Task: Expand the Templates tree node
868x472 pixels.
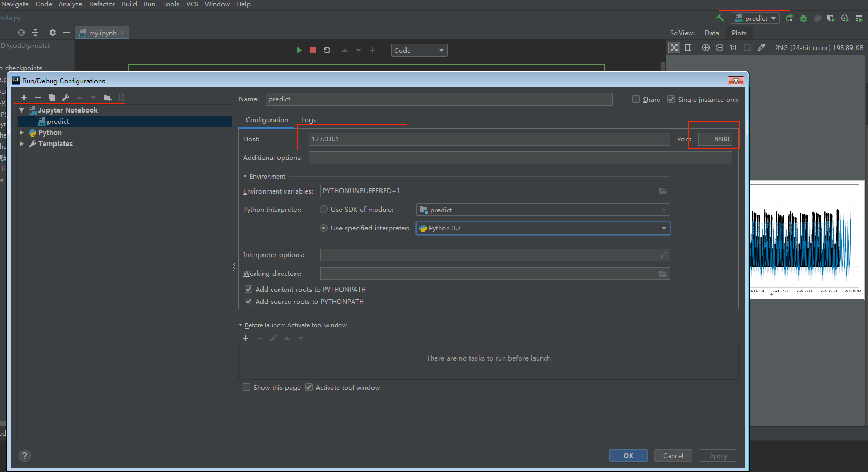Action: 22,144
